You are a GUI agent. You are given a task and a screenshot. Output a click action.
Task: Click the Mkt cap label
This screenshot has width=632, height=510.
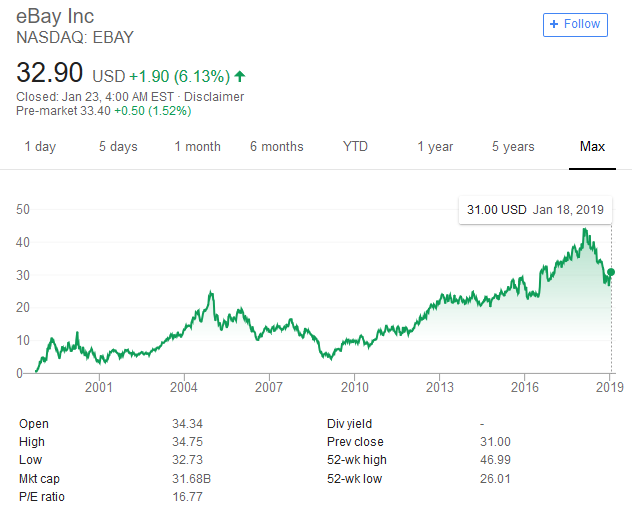tap(39, 479)
